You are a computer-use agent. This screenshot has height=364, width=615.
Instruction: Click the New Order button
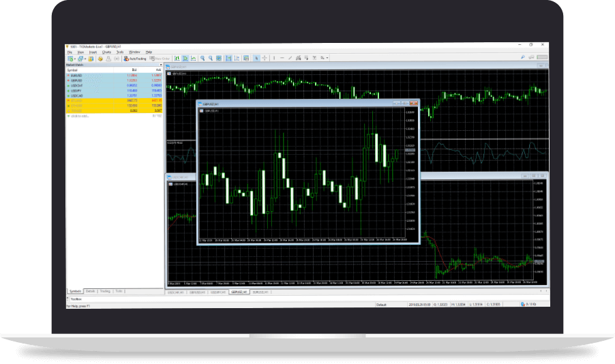pos(161,59)
